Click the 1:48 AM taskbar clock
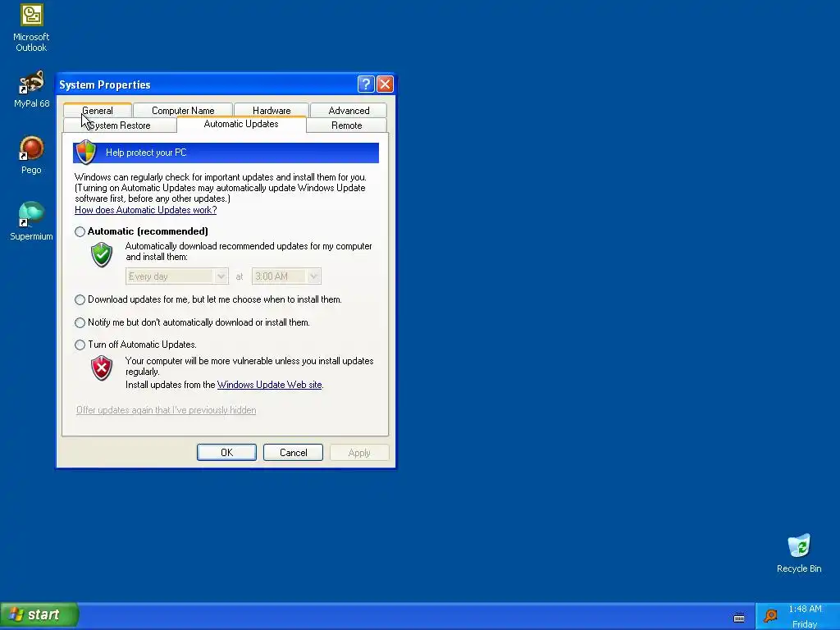The height and width of the screenshot is (630, 840). [x=806, y=609]
